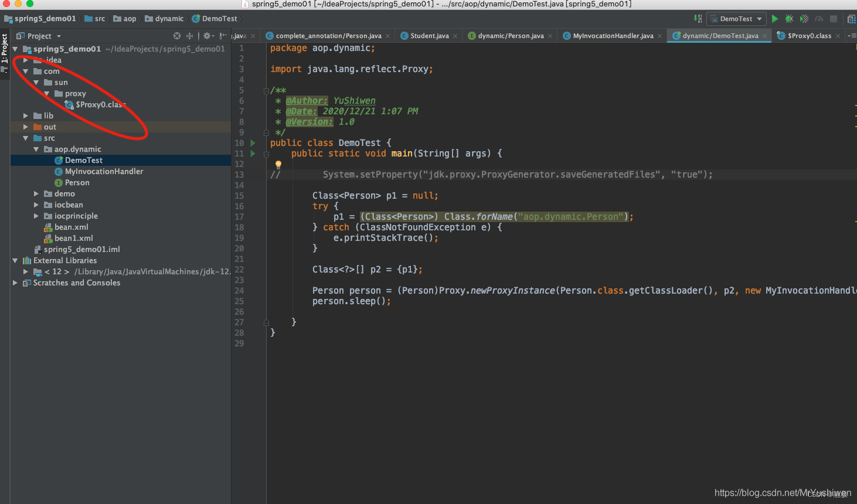
Task: Click the build project green arrow icon
Action: [x=698, y=19]
